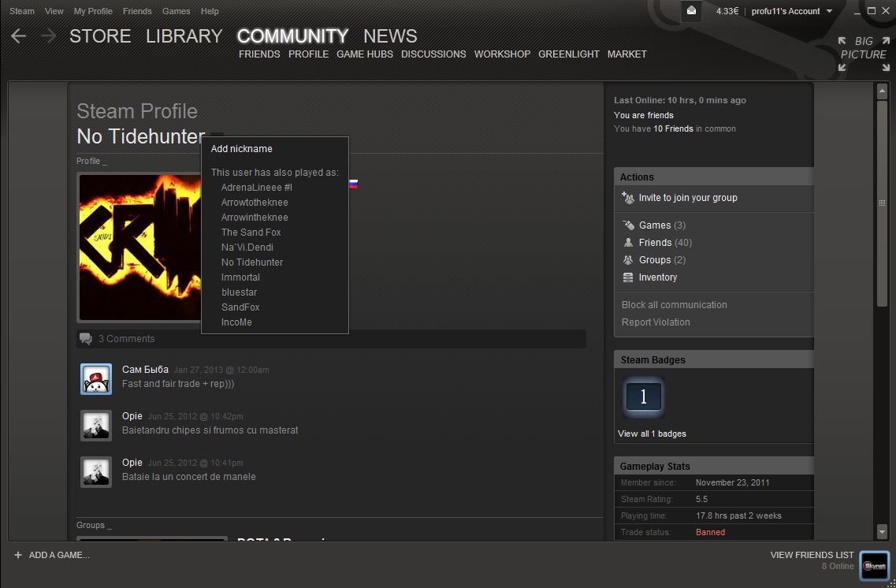
Task: Open Opie's name on the masterat comment
Action: pos(132,416)
